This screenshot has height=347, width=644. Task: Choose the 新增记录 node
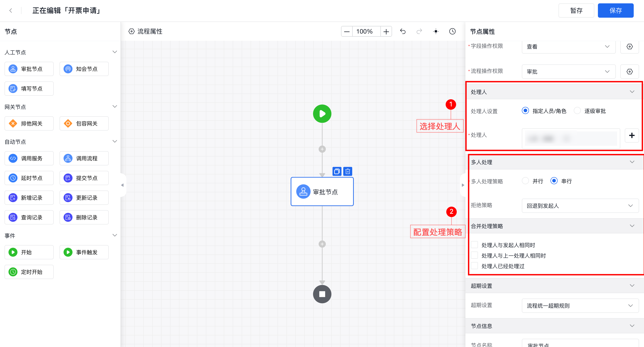[29, 198]
